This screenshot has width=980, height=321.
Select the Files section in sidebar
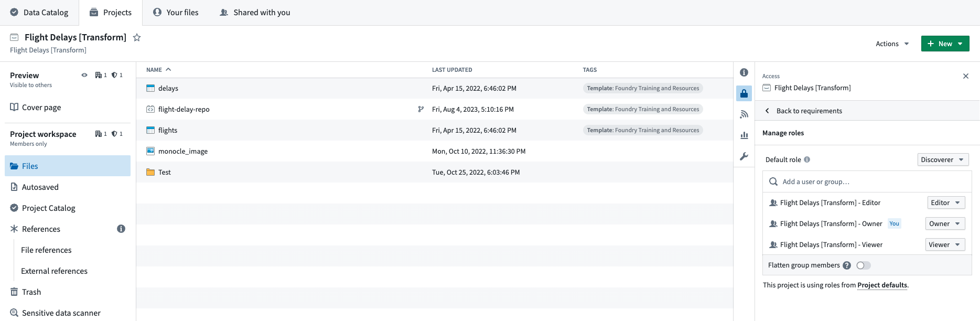[x=68, y=166]
